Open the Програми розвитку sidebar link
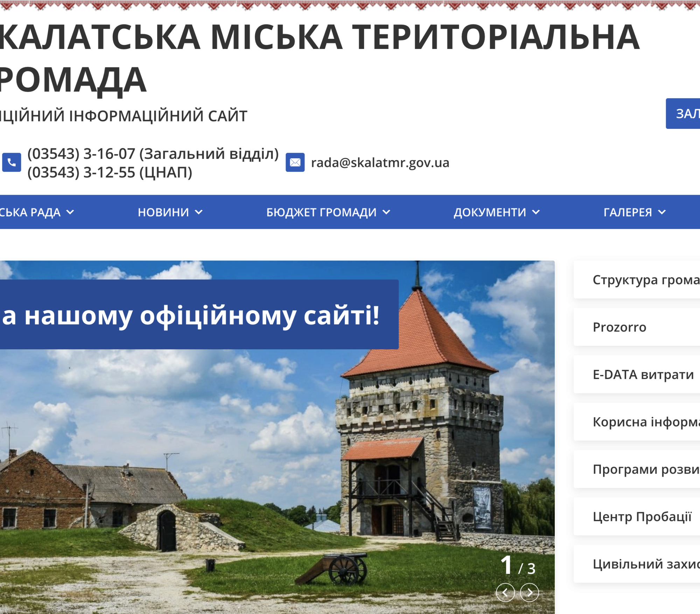This screenshot has width=700, height=614. pyautogui.click(x=637, y=469)
